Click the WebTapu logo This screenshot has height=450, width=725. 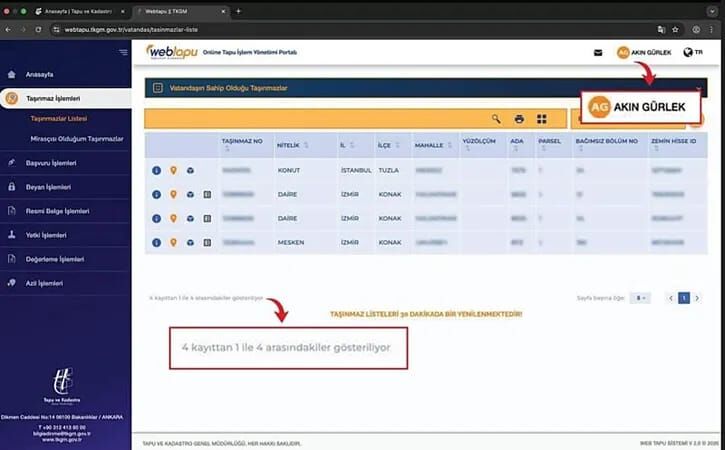pos(168,51)
